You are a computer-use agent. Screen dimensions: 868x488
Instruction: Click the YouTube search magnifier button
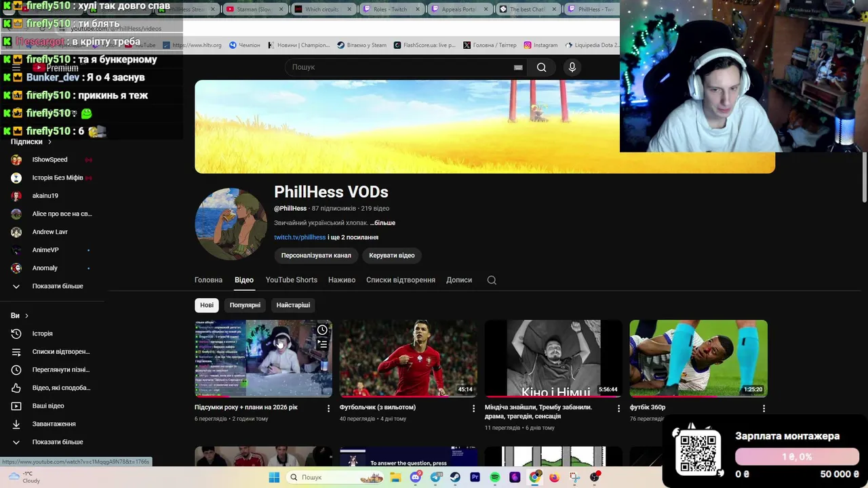click(x=541, y=67)
